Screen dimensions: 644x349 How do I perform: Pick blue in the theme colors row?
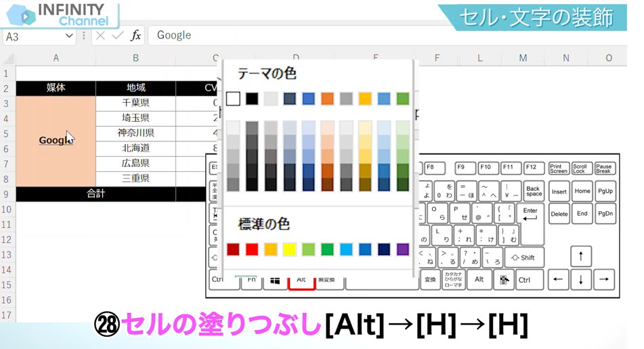coord(308,99)
